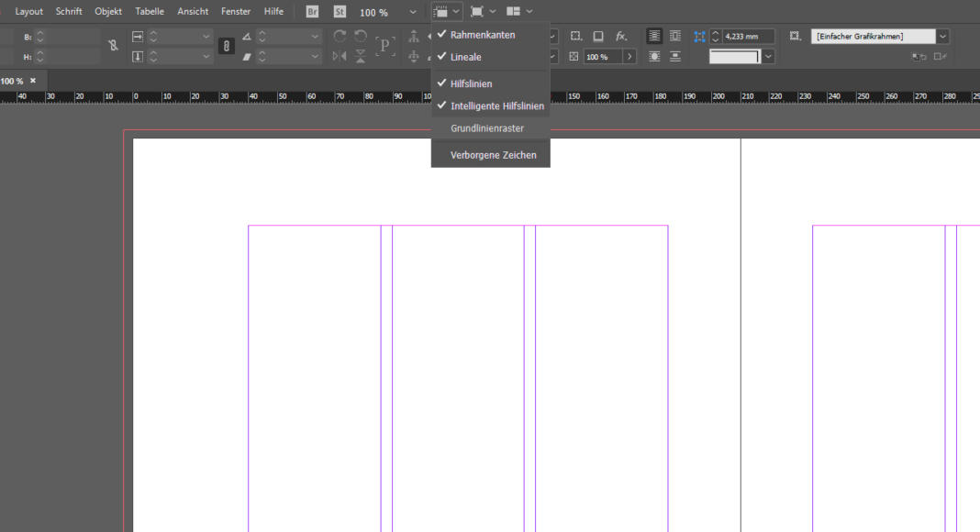
Task: Enable Grundlinienraster display
Action: tap(486, 128)
